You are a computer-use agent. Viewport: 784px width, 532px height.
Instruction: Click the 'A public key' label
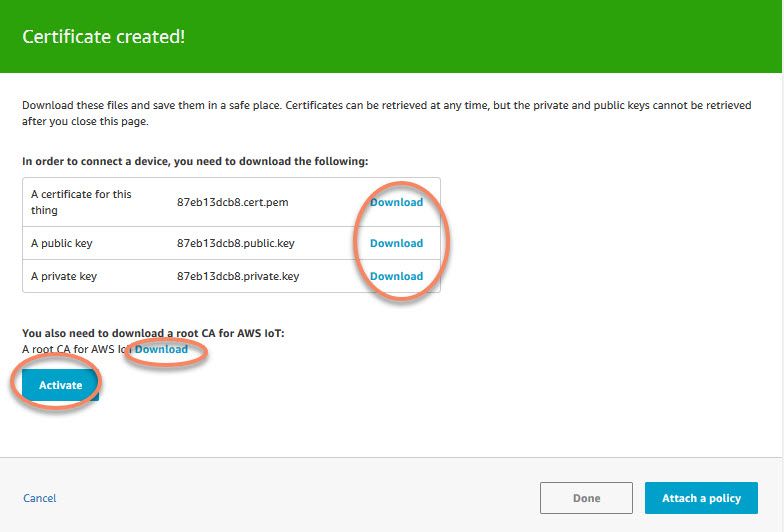(62, 243)
